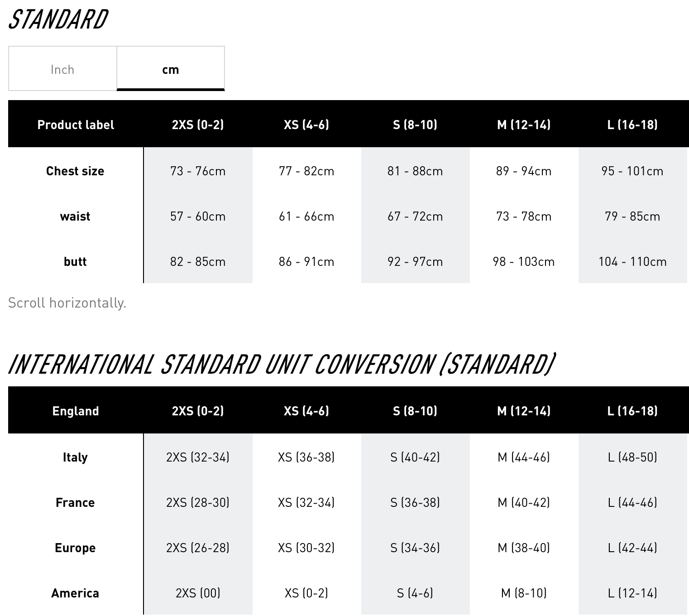
Task: Select the cm unit tab
Action: tap(171, 69)
